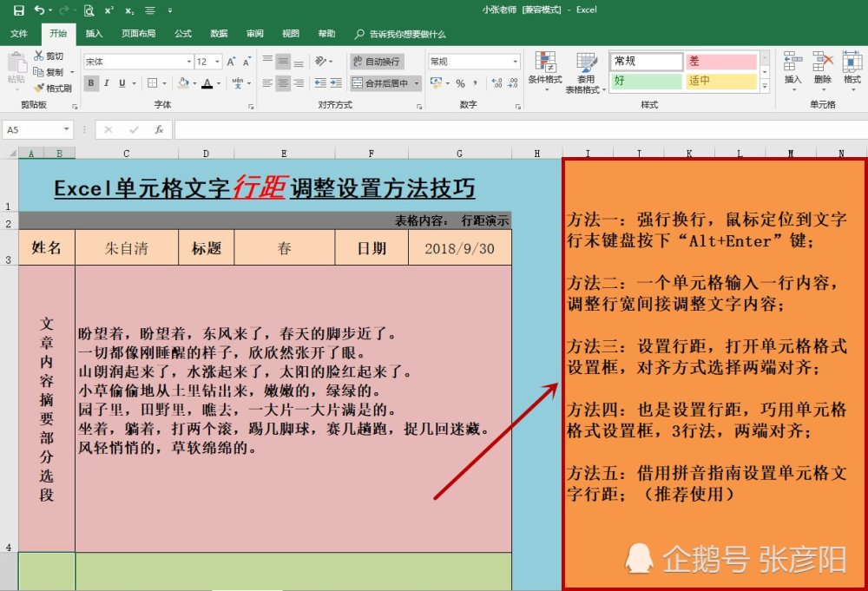Apply the 适中 (Neutral) cell style

tap(720, 81)
